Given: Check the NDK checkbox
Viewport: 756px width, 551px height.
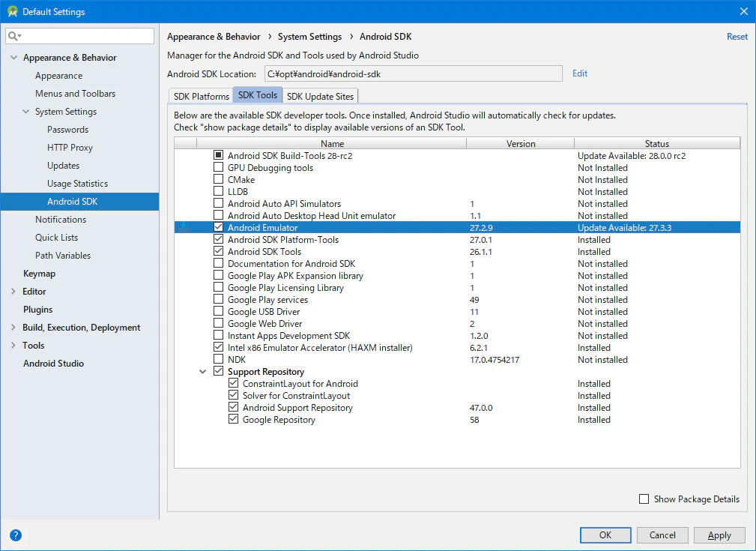Looking at the screenshot, I should [x=219, y=359].
